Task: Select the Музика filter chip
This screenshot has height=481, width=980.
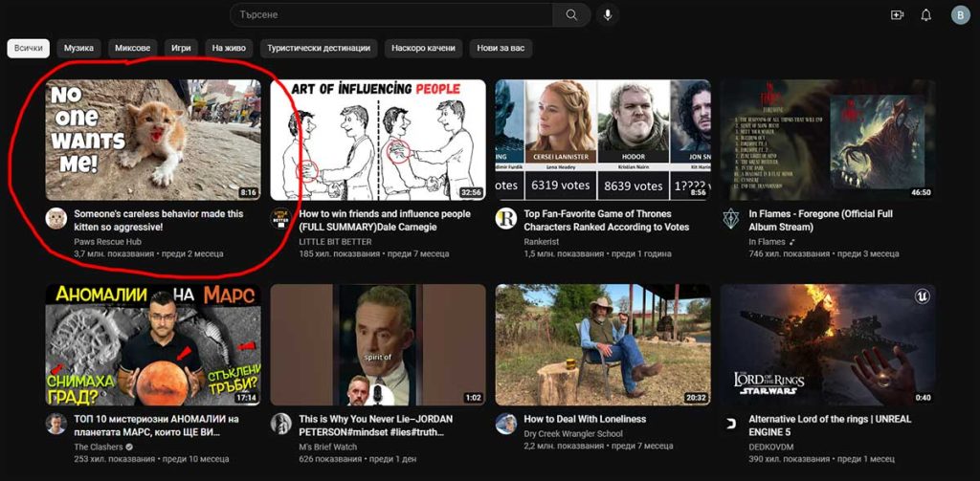Action: (x=78, y=48)
